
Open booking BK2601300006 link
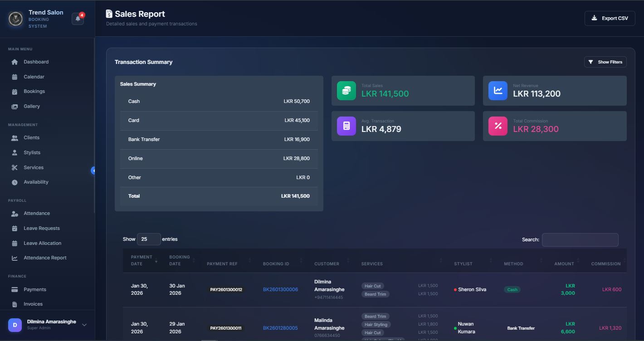point(280,289)
